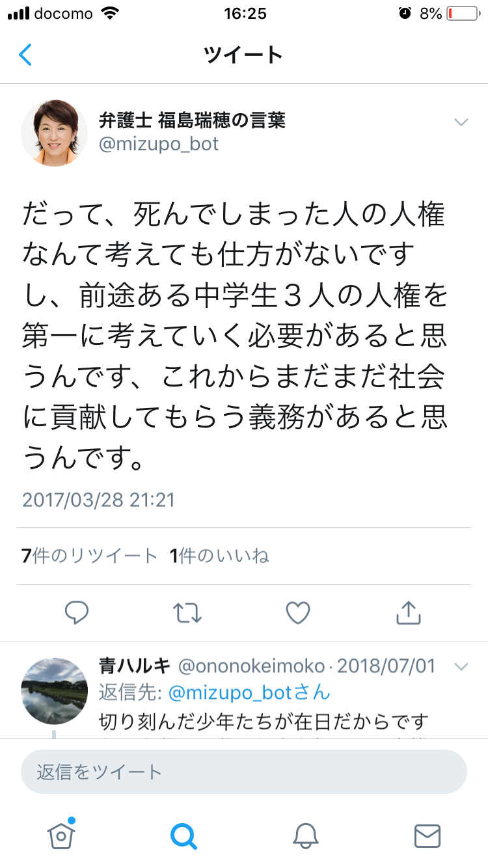Open the Notifications bell tab
488x868 pixels.
point(305,835)
